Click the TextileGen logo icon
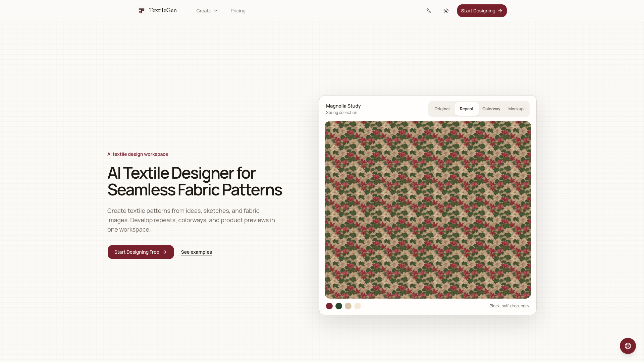 pyautogui.click(x=142, y=11)
